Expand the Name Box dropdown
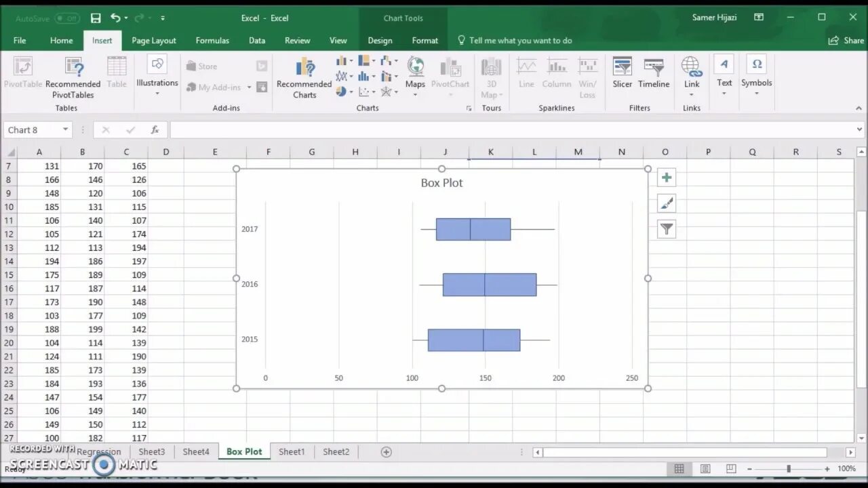Image resolution: width=868 pixels, height=488 pixels. point(65,129)
